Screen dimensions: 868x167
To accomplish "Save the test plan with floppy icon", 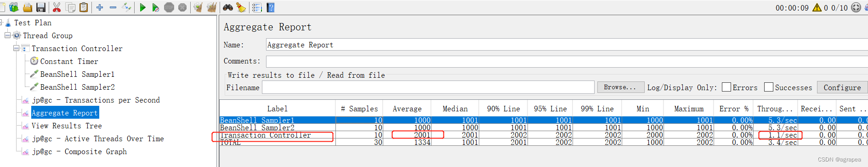I will click(41, 7).
